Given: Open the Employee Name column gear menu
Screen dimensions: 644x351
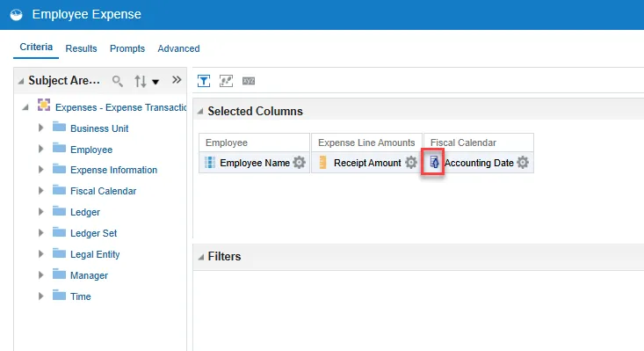Looking at the screenshot, I should (299, 163).
